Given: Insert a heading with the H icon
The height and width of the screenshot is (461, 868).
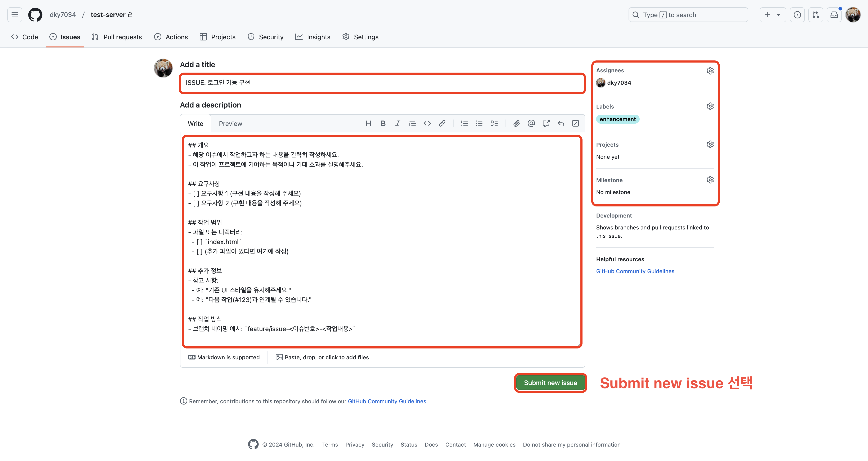Looking at the screenshot, I should [x=368, y=124].
